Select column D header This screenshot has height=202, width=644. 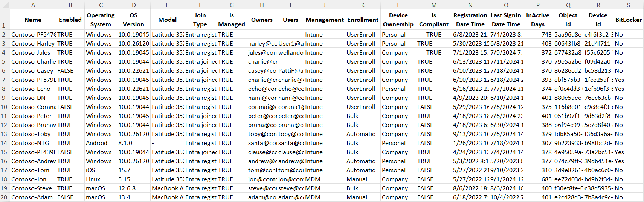coord(134,5)
